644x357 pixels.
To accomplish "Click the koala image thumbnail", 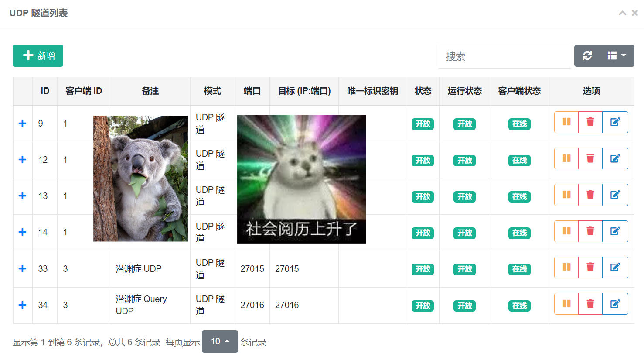I will [x=140, y=178].
